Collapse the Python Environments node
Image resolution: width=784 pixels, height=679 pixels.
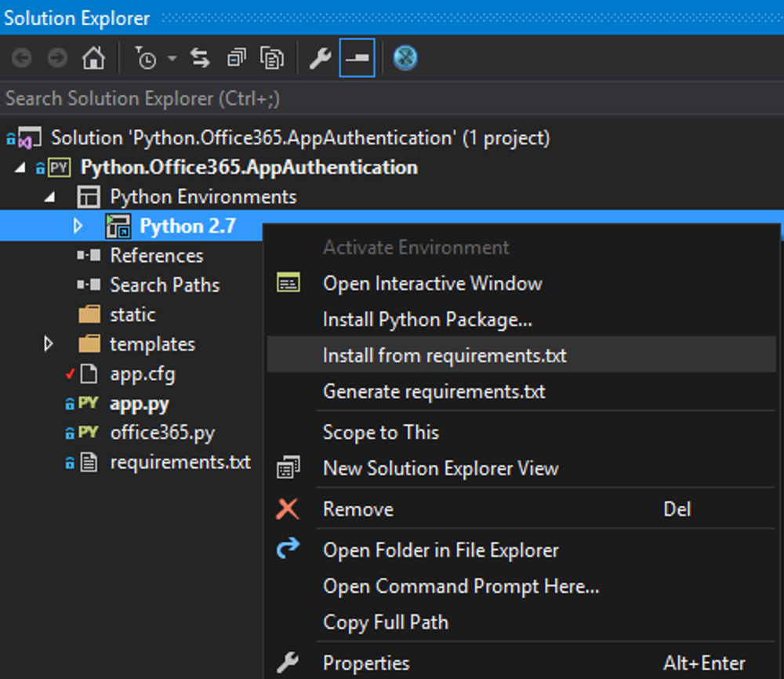[x=49, y=197]
